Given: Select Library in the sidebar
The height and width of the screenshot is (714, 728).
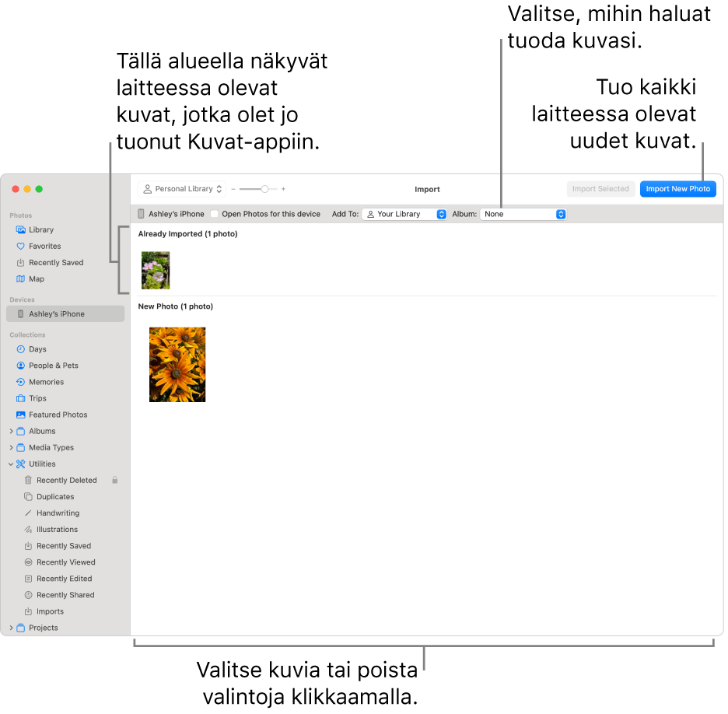Looking at the screenshot, I should pos(65,231).
